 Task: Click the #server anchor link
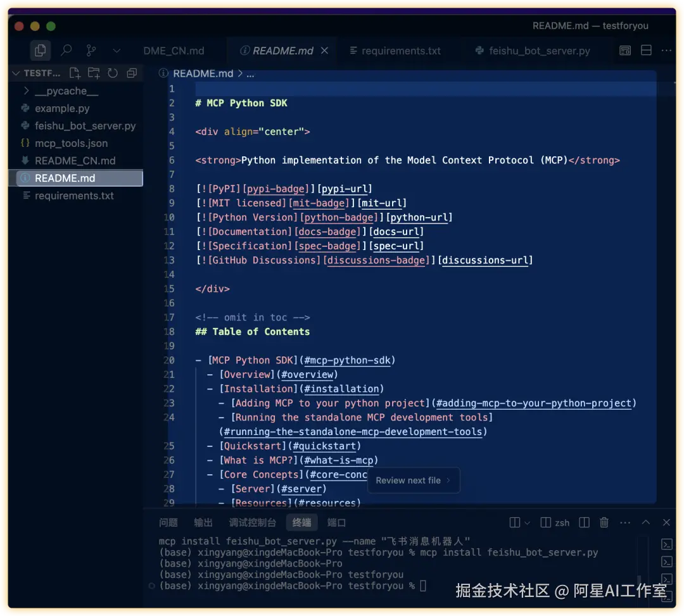coord(301,489)
